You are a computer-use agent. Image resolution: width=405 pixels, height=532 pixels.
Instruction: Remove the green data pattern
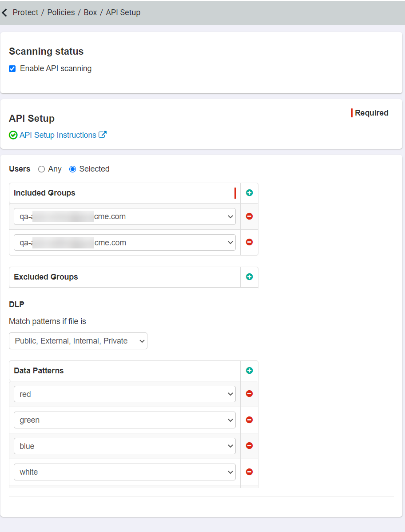249,420
